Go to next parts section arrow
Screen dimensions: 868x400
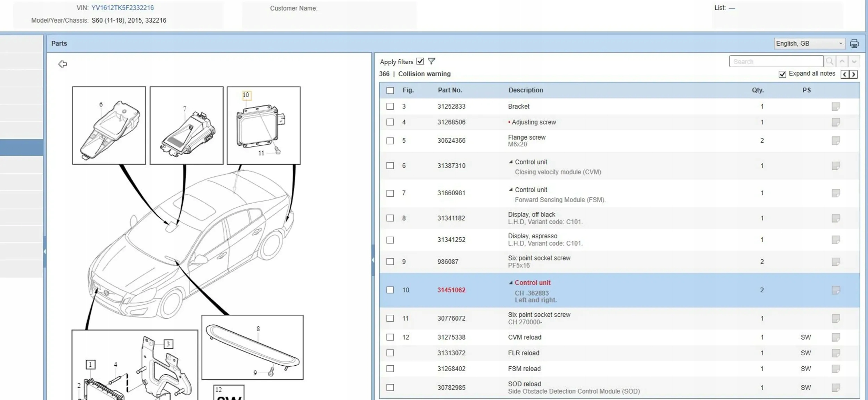[853, 74]
